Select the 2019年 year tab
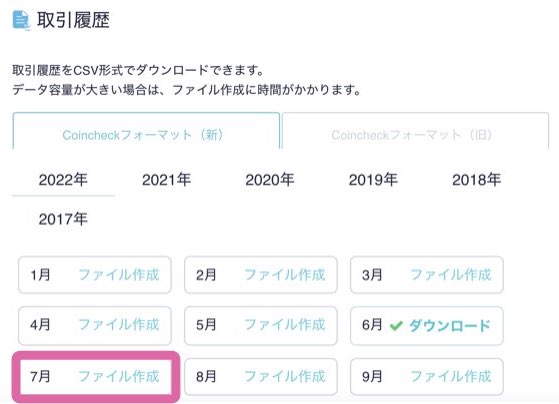This screenshot has width=559, height=404. (x=373, y=180)
